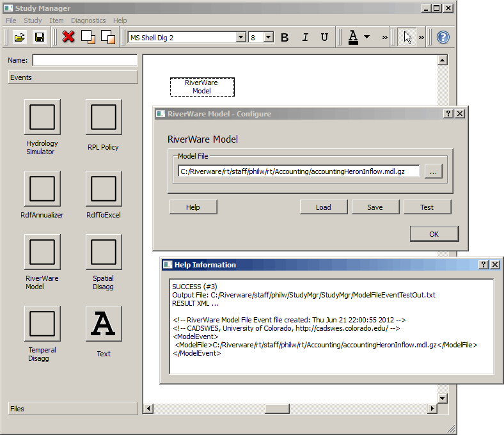Screen dimensions: 504x435
Task: Expand overflow chevron after pointer tool
Action: (421, 38)
